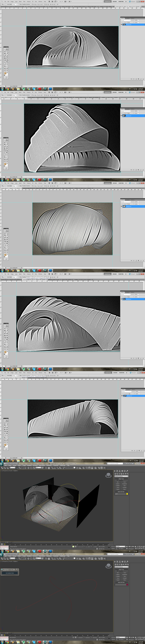Select Rectangular Marquee tool in topmost Photoshop window
Viewport: 145px width, 644px height.
pyautogui.click(x=5, y=50)
